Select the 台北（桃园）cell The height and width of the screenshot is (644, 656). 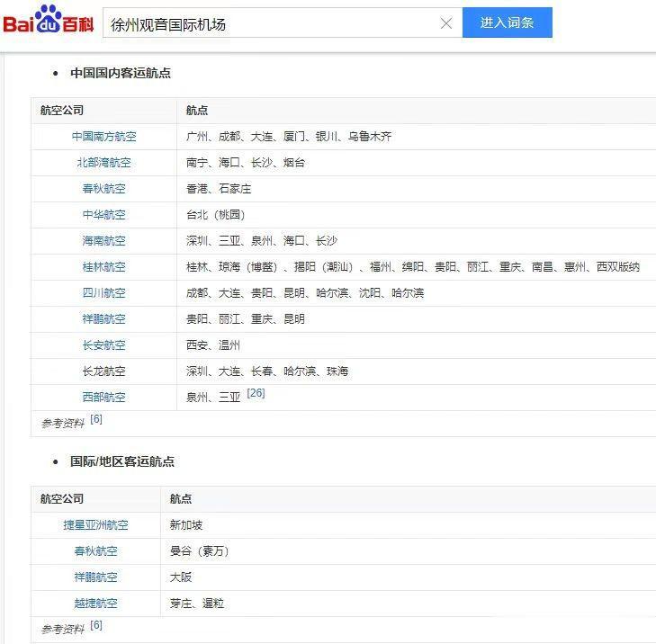417,215
